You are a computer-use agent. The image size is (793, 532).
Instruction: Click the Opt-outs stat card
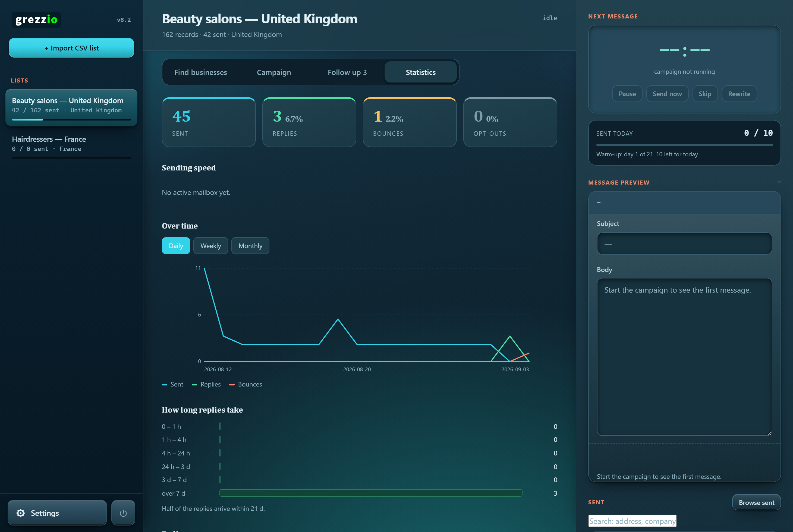tap(510, 122)
